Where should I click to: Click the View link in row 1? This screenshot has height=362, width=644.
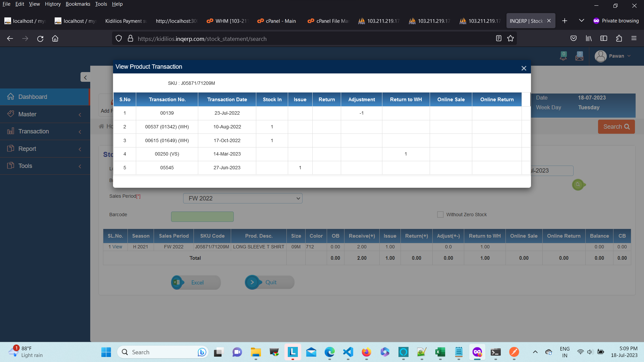click(117, 247)
